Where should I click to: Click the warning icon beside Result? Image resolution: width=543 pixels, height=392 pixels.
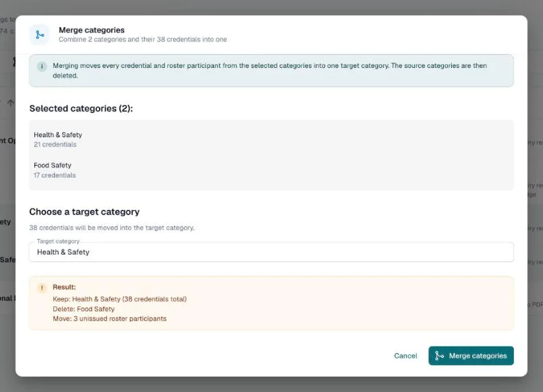click(x=42, y=288)
